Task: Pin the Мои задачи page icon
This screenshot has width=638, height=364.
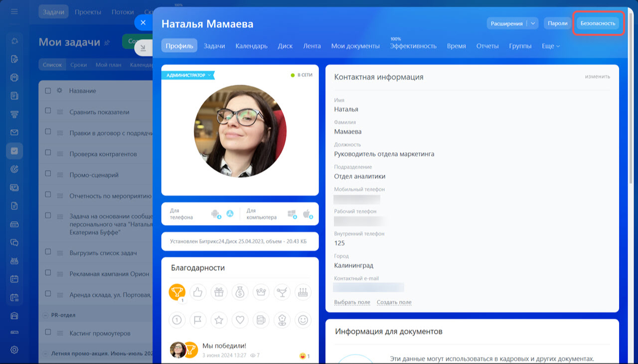Action: 107,43
